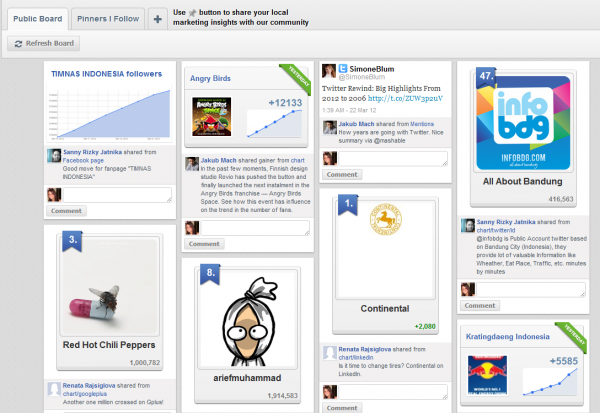
Task: Submit Comment on Angry Birds card
Action: pyautogui.click(x=204, y=244)
